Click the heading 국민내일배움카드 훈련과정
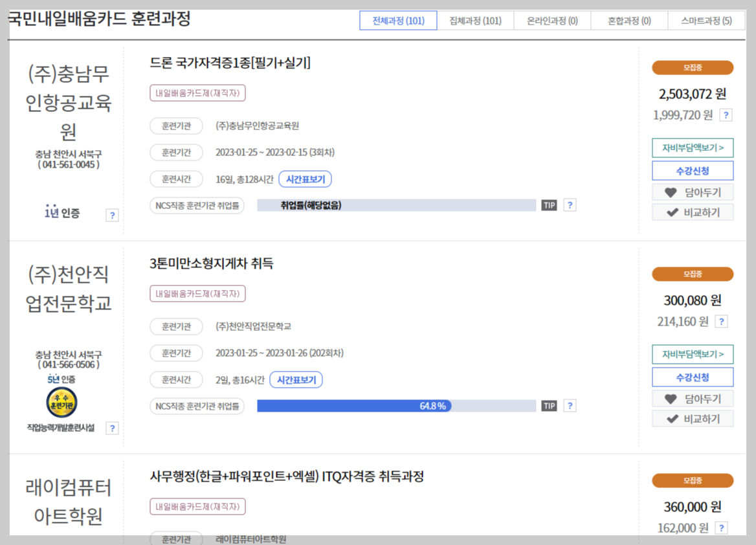The height and width of the screenshot is (545, 756). click(99, 19)
